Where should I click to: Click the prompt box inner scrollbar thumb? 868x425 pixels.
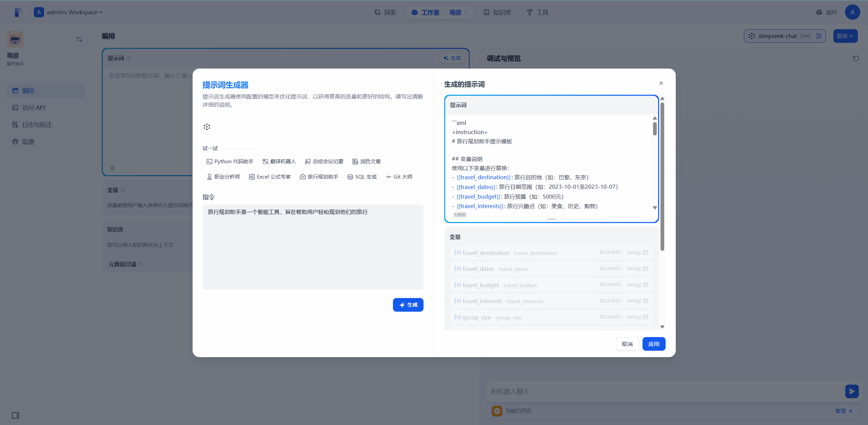[655, 129]
